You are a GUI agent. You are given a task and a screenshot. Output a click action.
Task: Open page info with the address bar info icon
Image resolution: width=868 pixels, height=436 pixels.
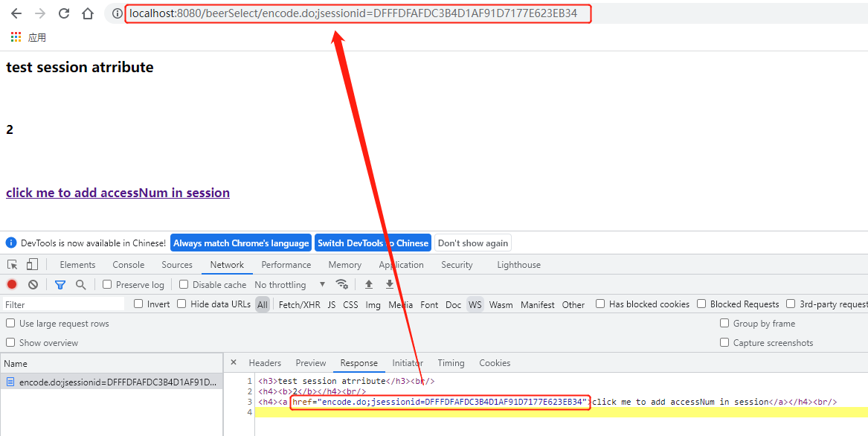click(x=116, y=13)
